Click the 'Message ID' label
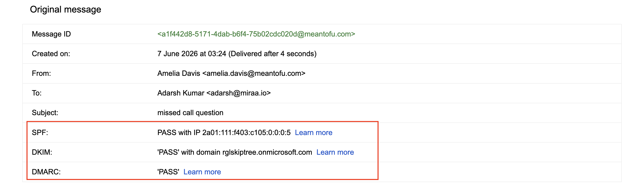Viewport: 644px width, 193px height. point(51,34)
